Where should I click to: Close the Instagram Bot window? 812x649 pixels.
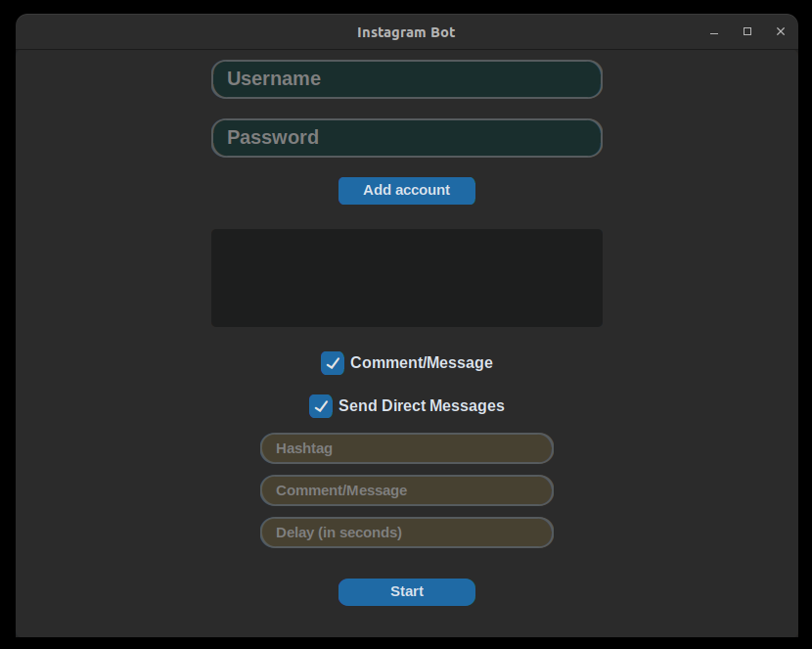click(x=781, y=31)
